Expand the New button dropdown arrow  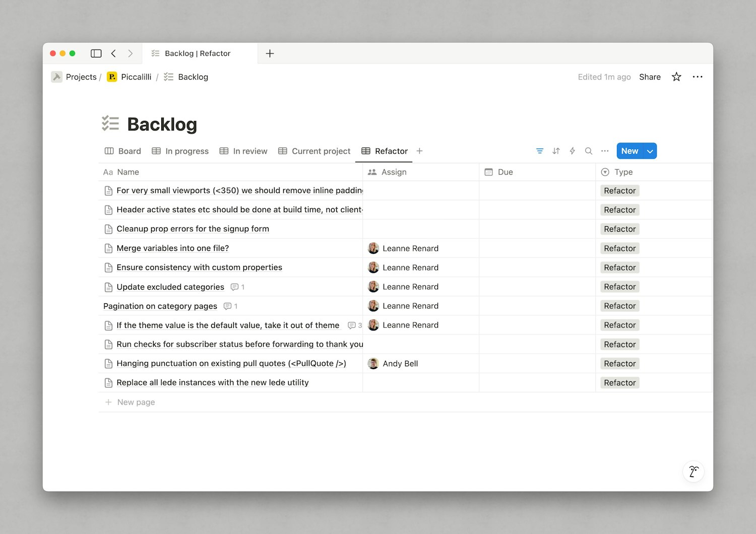(x=650, y=151)
